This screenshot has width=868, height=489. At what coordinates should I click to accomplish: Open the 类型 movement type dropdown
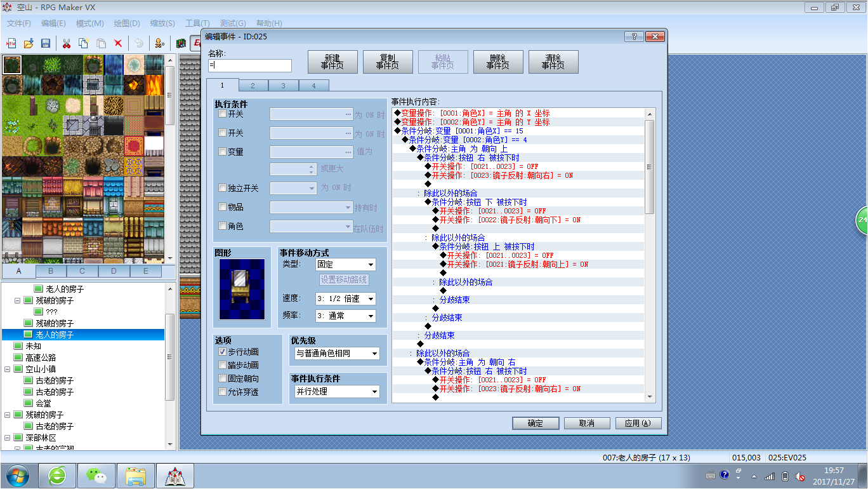[346, 264]
